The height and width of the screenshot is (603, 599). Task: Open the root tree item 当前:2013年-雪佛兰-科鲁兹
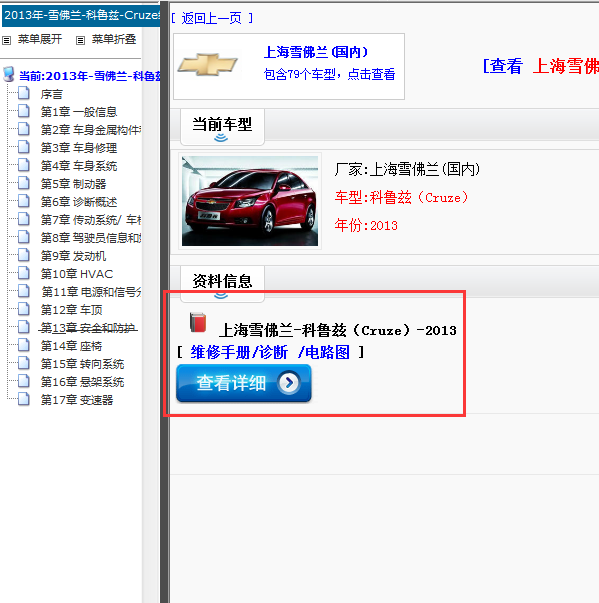coord(90,76)
